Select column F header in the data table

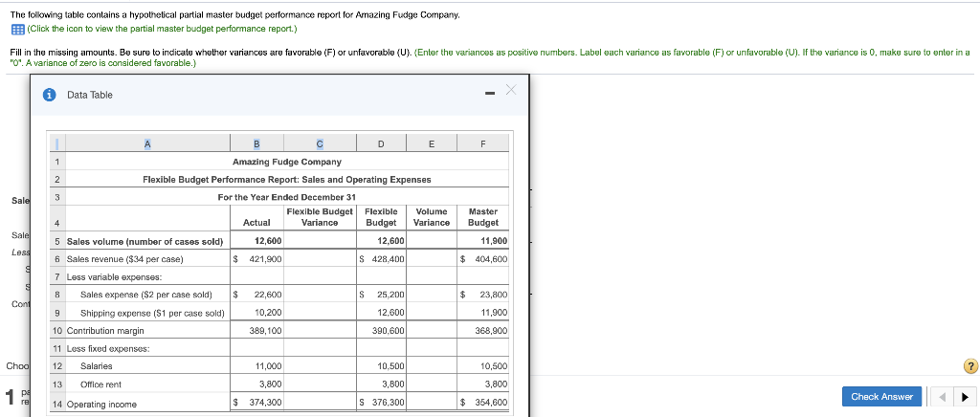[x=483, y=143]
